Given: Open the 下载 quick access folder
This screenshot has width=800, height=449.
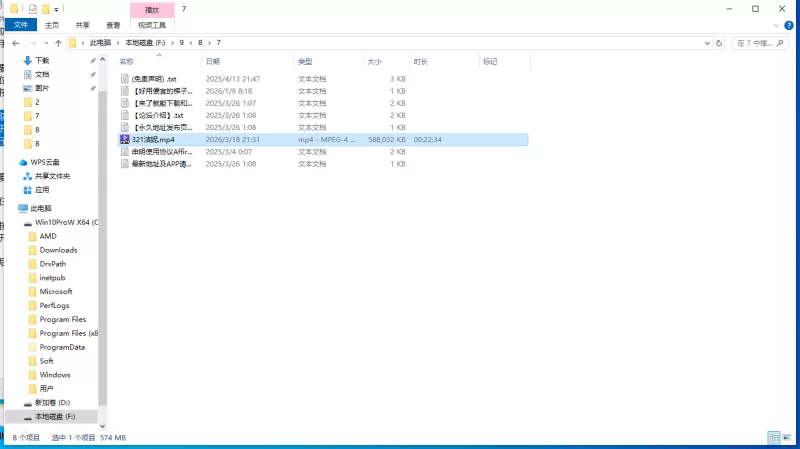Looking at the screenshot, I should 42,60.
